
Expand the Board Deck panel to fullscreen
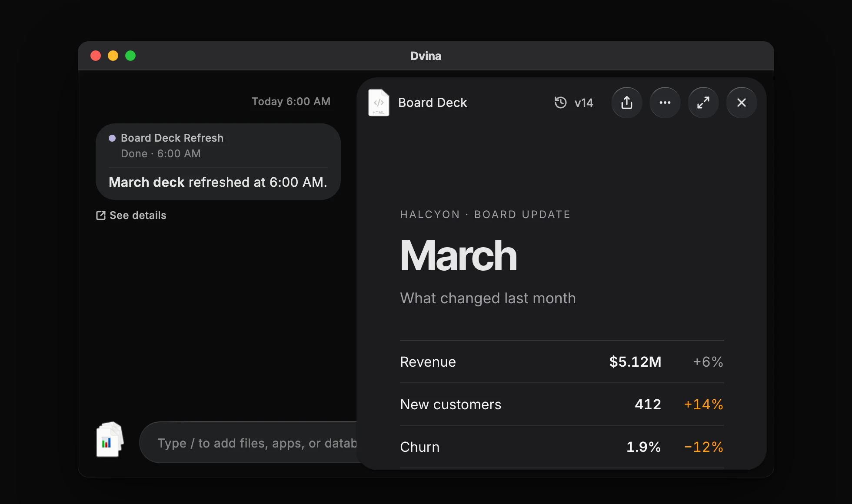pos(703,103)
